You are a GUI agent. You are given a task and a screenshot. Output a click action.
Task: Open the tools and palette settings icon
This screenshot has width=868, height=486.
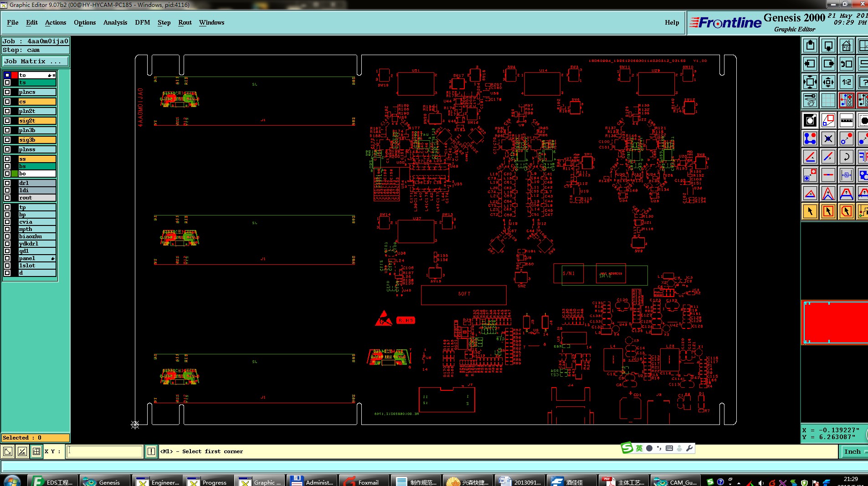pos(810,100)
